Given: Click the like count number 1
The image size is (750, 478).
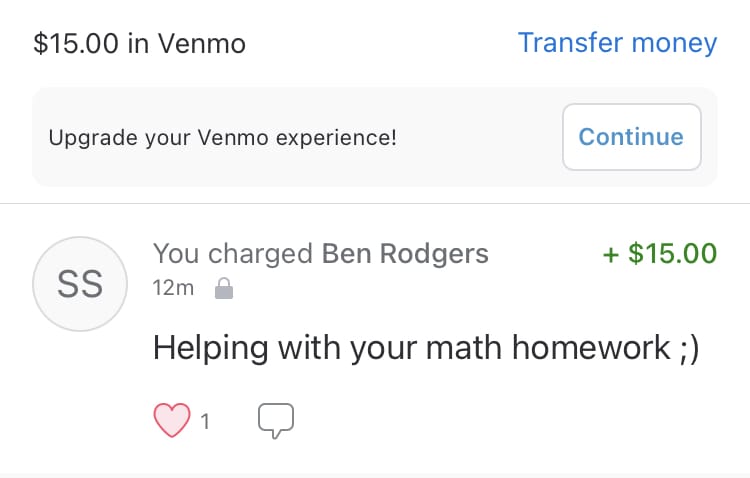Looking at the screenshot, I should coord(205,422).
